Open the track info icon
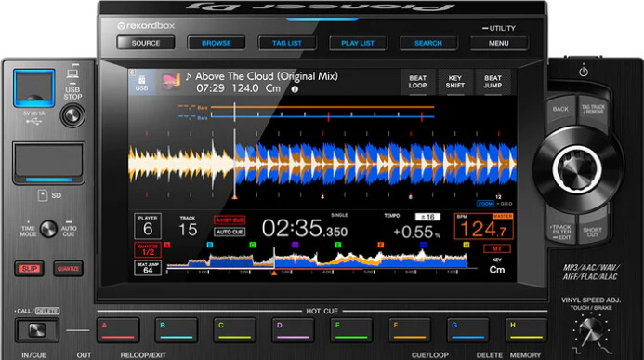 click(x=295, y=89)
